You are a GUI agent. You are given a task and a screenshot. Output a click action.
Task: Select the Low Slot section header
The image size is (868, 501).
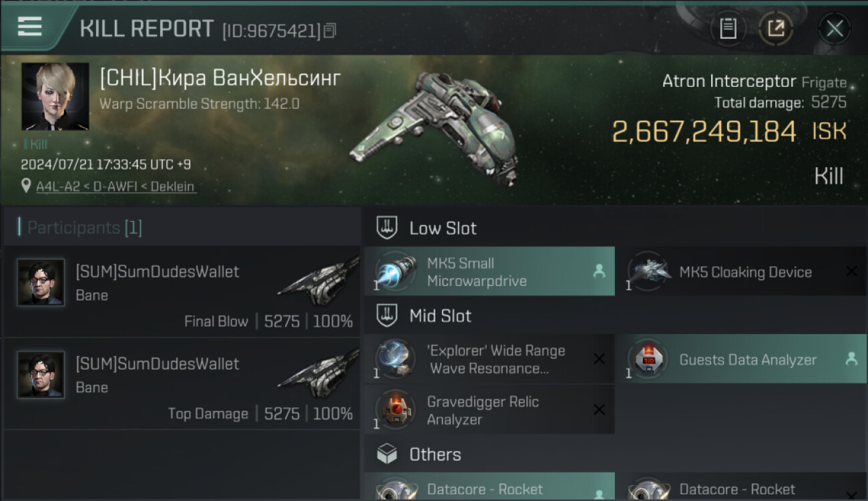coord(443,228)
